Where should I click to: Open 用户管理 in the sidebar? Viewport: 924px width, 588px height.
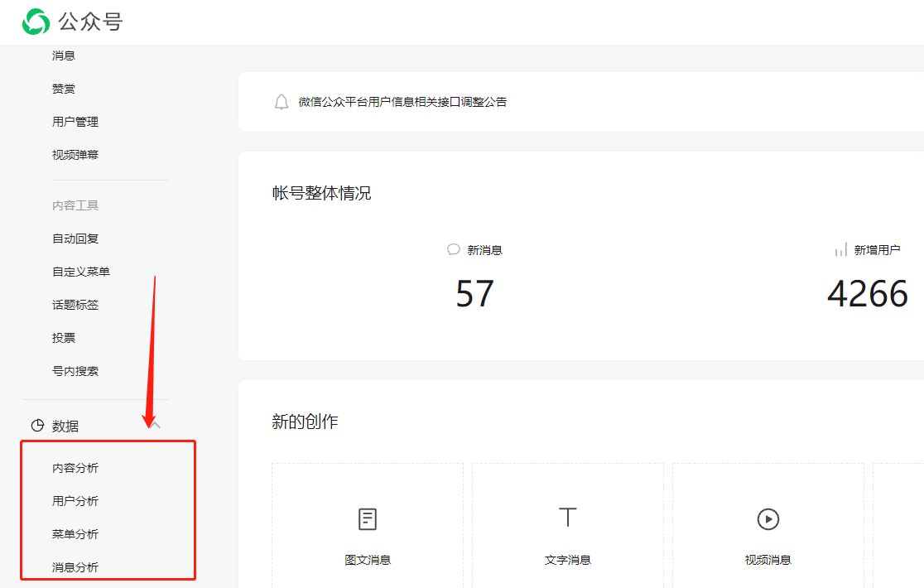coord(75,122)
